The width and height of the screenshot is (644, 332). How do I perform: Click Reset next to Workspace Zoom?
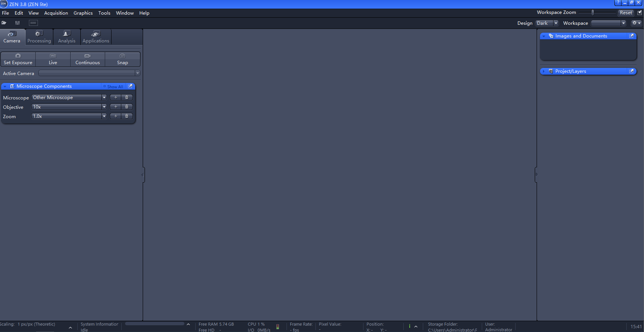[626, 13]
